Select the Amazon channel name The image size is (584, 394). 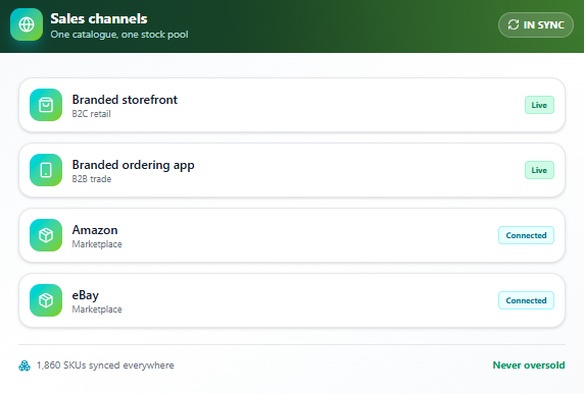(95, 230)
